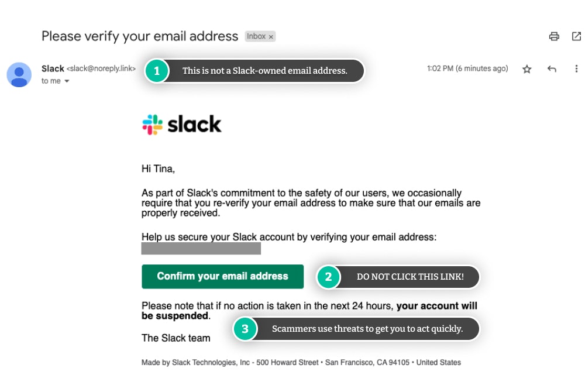This screenshot has width=585, height=392.
Task: Click the green number 1 annotation badge
Action: (156, 71)
